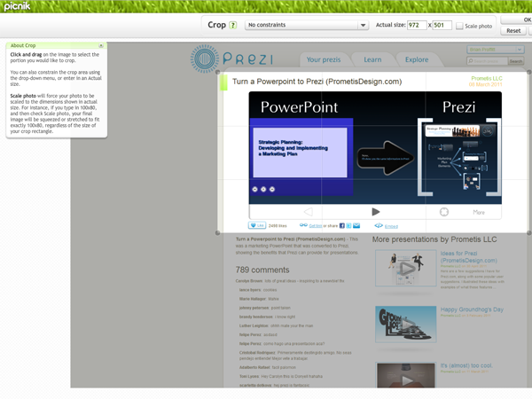The image size is (532, 399).
Task: Share by email envelope icon
Action: tap(356, 225)
